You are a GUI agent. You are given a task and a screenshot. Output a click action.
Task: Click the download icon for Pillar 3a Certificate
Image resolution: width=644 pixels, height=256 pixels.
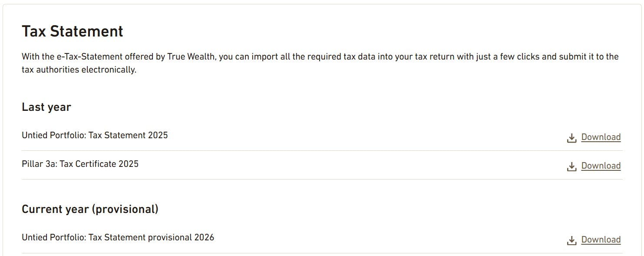571,166
